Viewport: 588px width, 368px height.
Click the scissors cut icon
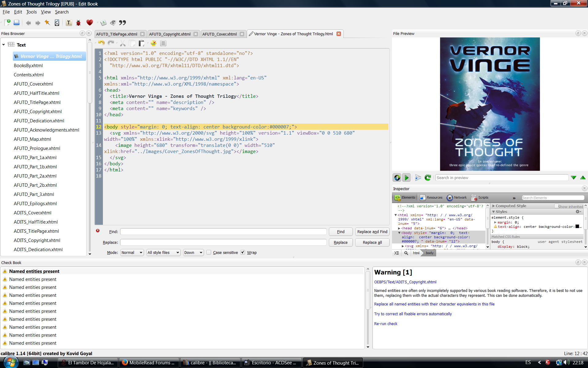pyautogui.click(x=123, y=44)
